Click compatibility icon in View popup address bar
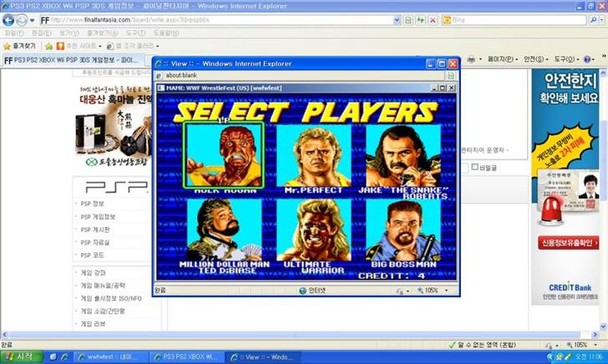 pos(451,75)
